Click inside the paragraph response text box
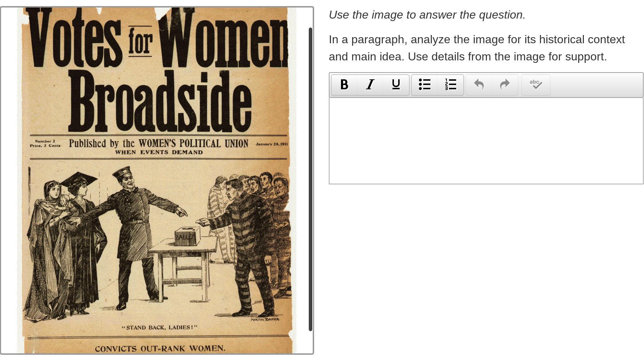Image resolution: width=644 pixels, height=358 pixels. (486, 141)
